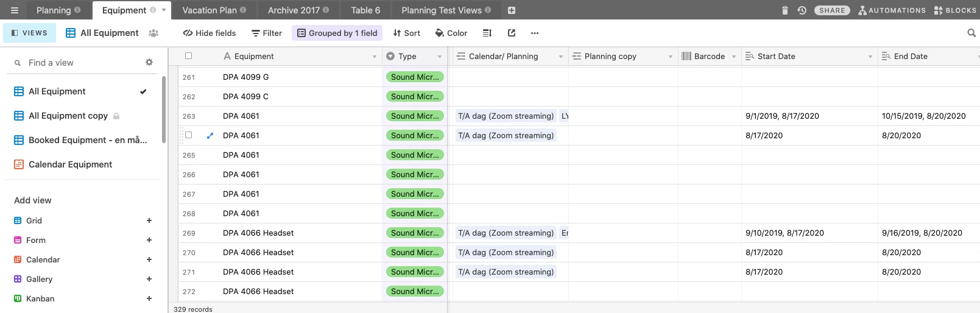
Task: Open base revision history clock icon
Action: coord(802,10)
